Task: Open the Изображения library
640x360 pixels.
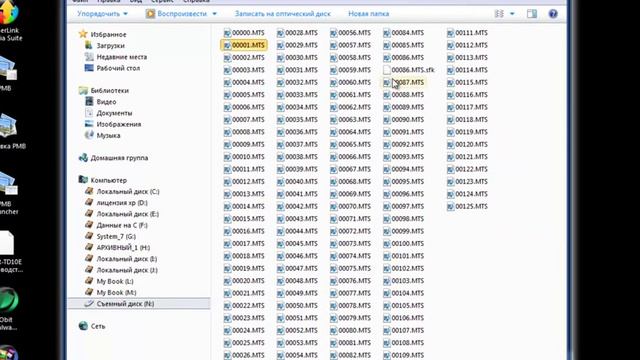Action: [119, 124]
